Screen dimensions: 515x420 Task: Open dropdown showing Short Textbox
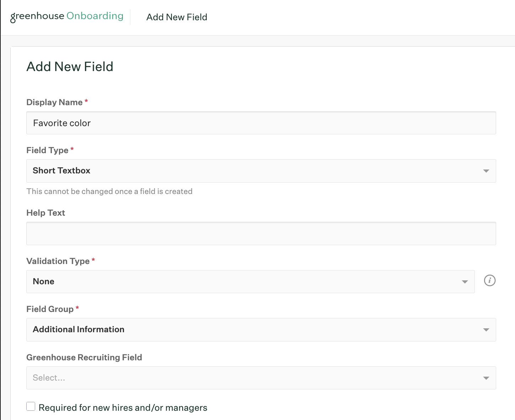249,171
